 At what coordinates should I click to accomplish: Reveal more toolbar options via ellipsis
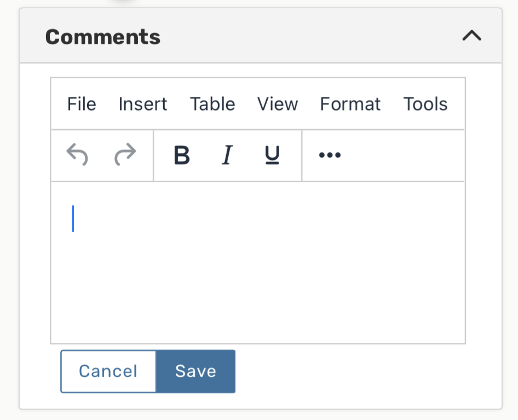330,156
